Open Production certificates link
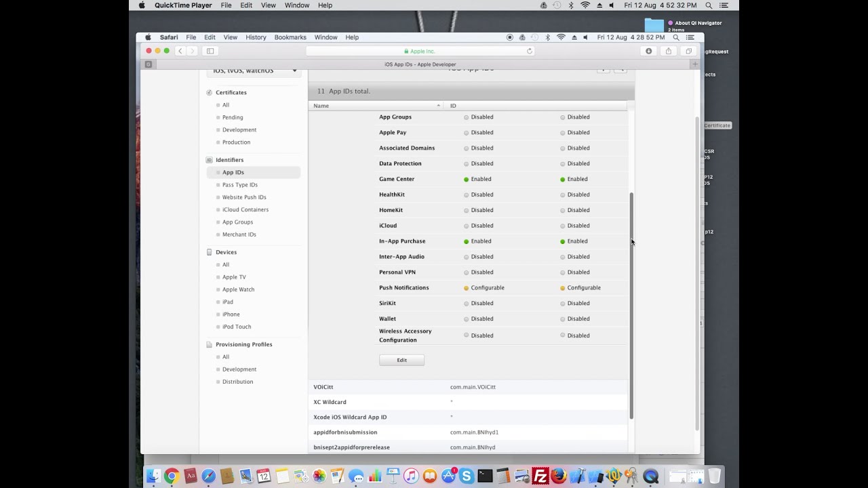The image size is (868, 488). coord(236,142)
